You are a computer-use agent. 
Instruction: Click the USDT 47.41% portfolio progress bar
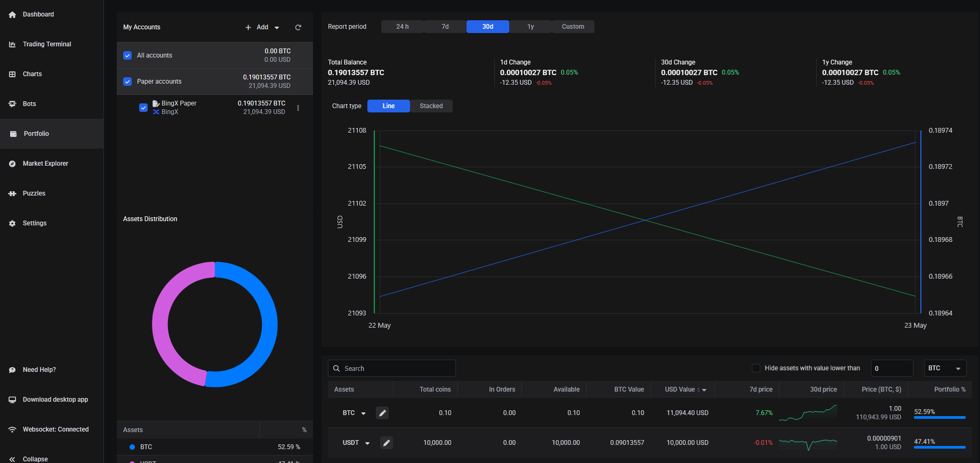pyautogui.click(x=939, y=448)
